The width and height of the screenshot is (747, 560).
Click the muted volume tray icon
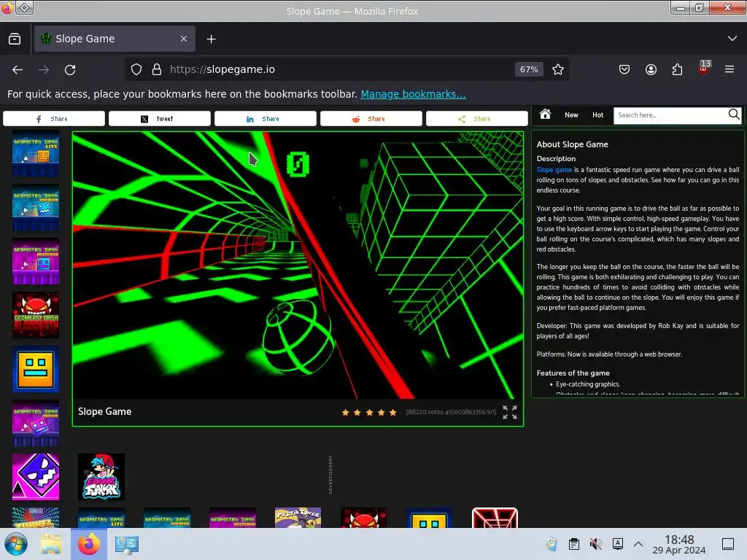click(x=595, y=544)
